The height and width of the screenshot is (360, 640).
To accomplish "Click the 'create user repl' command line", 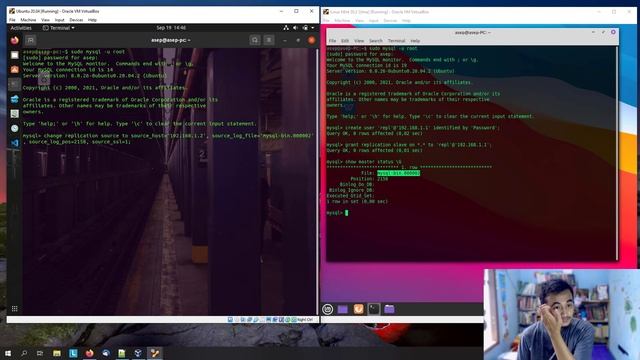I will (x=413, y=128).
